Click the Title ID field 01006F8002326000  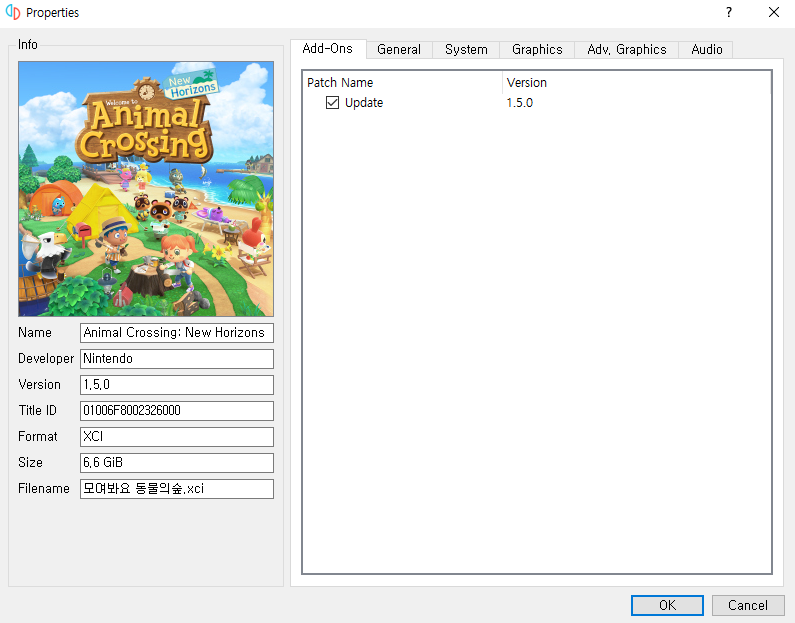pyautogui.click(x=177, y=411)
